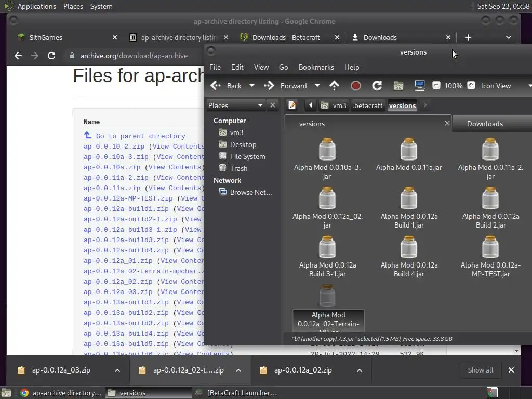Open the ap-0.0.13a-build1.zip link
This screenshot has width=532, height=399.
click(126, 302)
